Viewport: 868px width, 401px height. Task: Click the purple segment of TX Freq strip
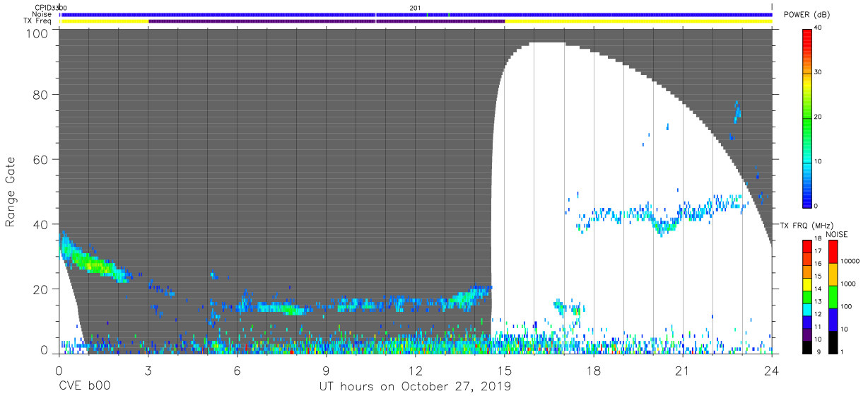point(327,21)
